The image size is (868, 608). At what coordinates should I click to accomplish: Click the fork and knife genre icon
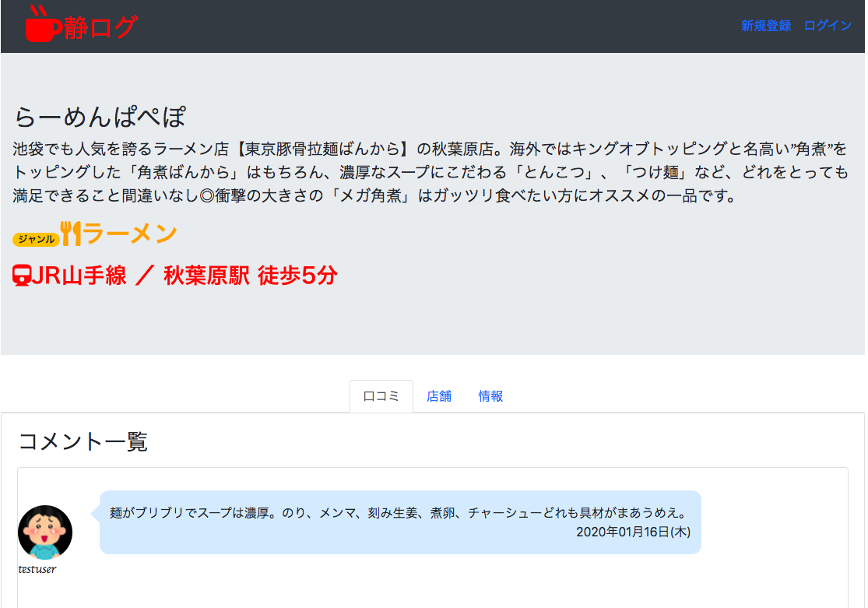point(71,234)
